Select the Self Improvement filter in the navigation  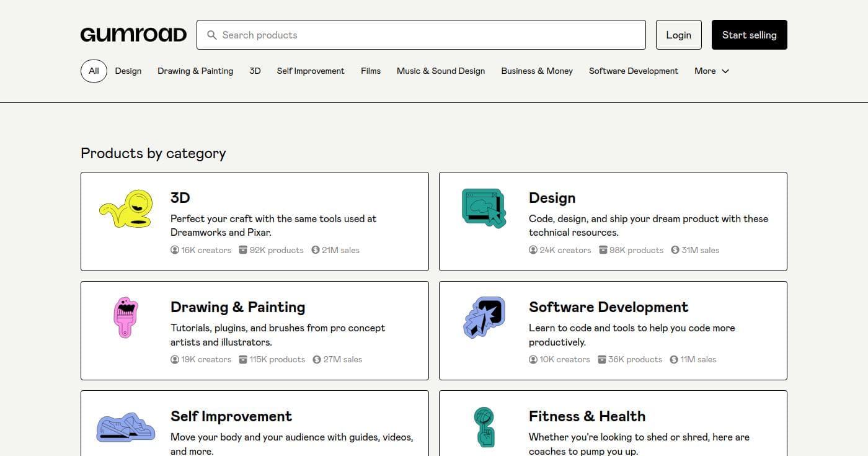[310, 71]
